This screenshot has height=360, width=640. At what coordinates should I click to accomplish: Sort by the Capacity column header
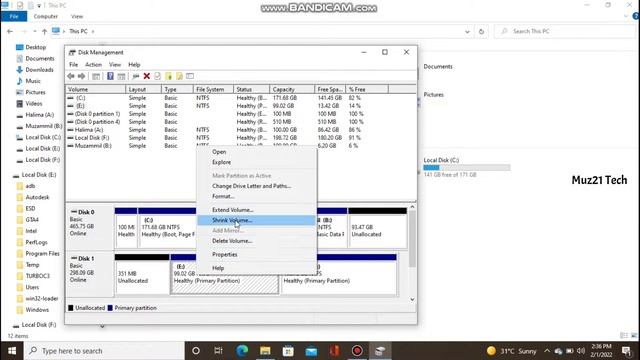(x=292, y=89)
